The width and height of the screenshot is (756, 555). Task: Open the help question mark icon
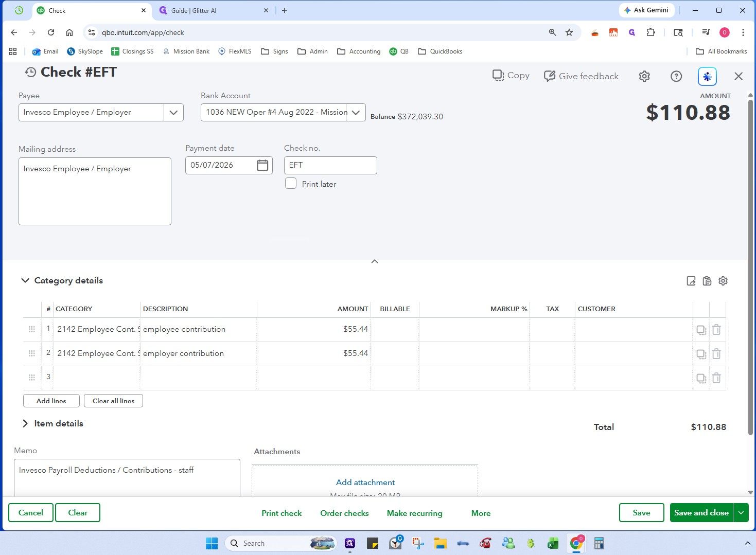[x=676, y=76]
